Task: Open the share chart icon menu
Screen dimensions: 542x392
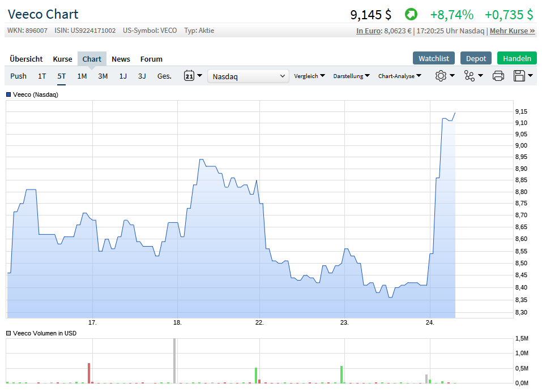Action: click(x=470, y=76)
